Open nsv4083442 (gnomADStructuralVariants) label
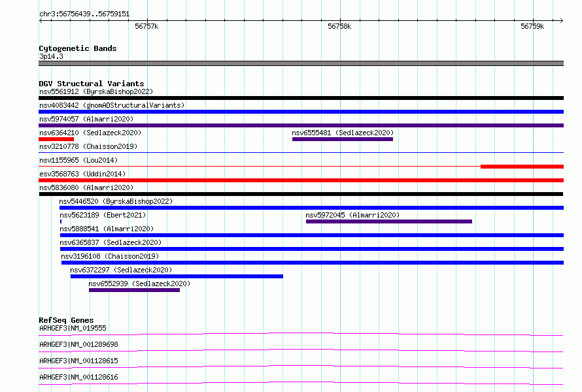Screen dimensions: 582x392 point(112,105)
